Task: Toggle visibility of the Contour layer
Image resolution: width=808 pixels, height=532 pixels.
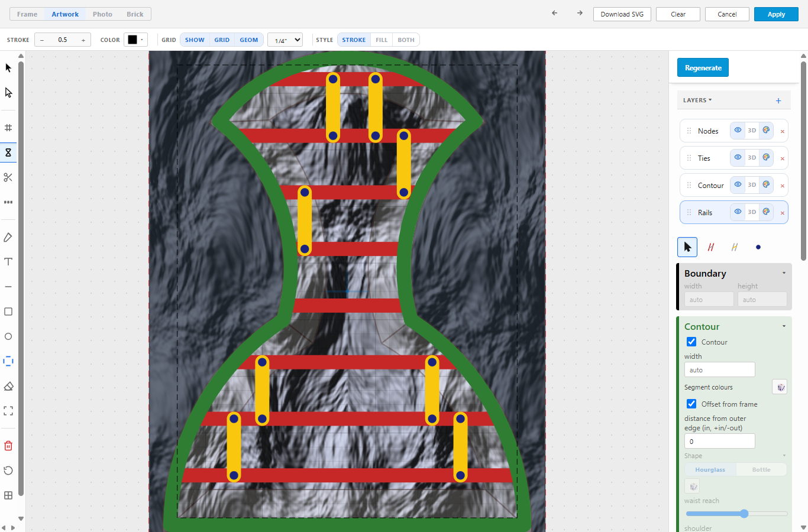Action: pyautogui.click(x=738, y=184)
